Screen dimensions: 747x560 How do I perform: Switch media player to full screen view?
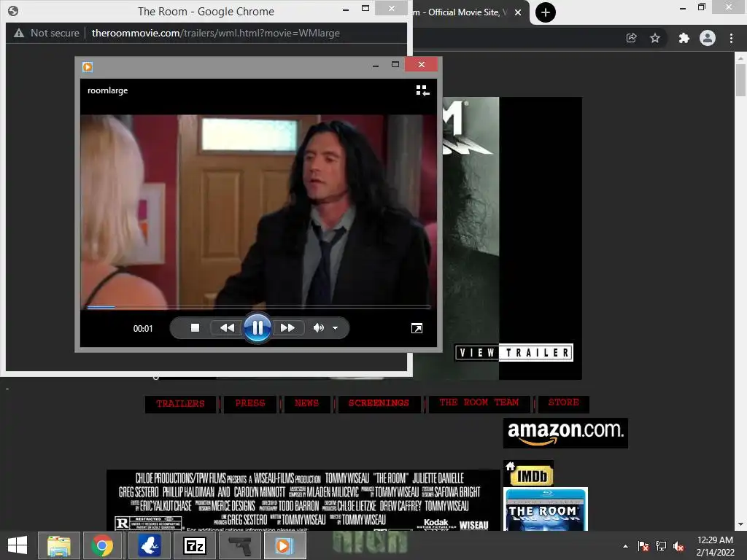tap(417, 328)
